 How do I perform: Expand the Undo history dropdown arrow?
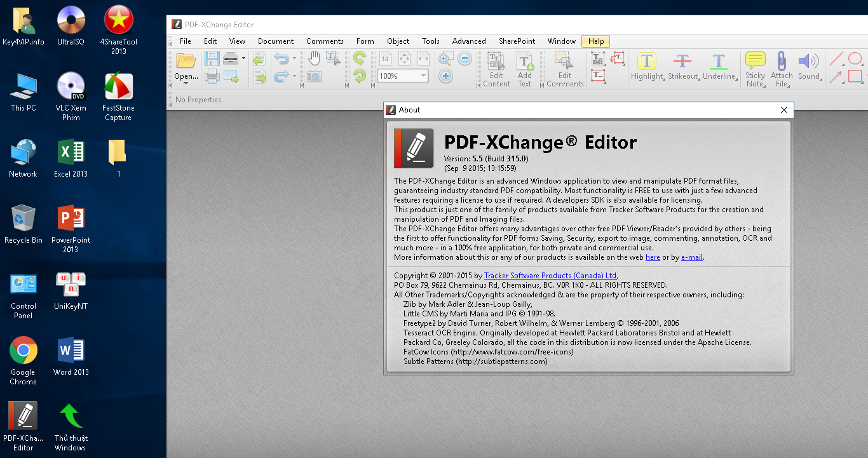click(x=294, y=59)
